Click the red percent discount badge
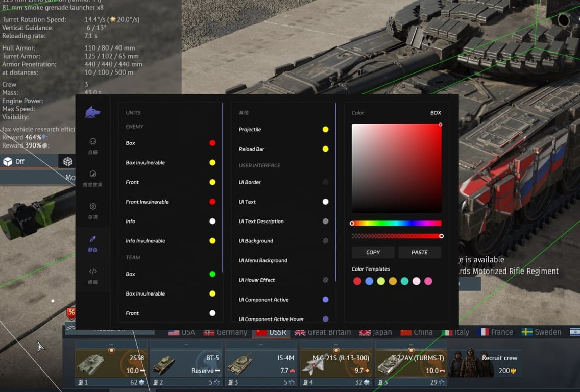The image size is (580, 392). click(x=71, y=313)
